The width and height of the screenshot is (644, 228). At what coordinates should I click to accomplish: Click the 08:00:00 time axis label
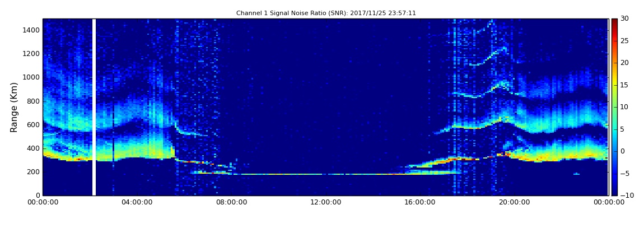[231, 202]
